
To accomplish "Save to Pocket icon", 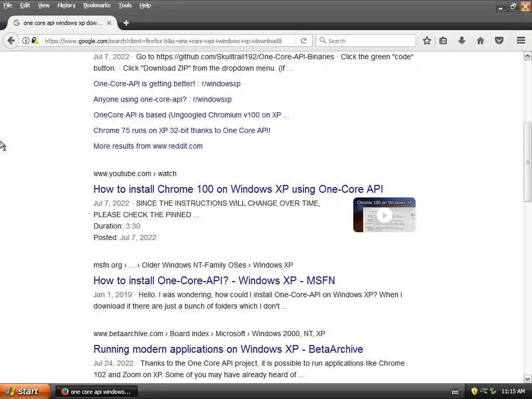I will point(499,41).
